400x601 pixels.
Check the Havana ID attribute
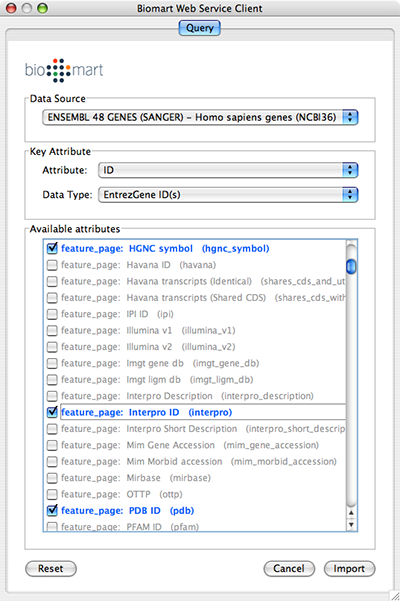pyautogui.click(x=52, y=265)
